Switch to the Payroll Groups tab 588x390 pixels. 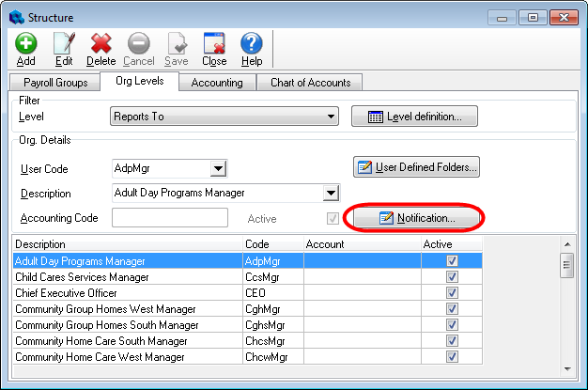54,83
